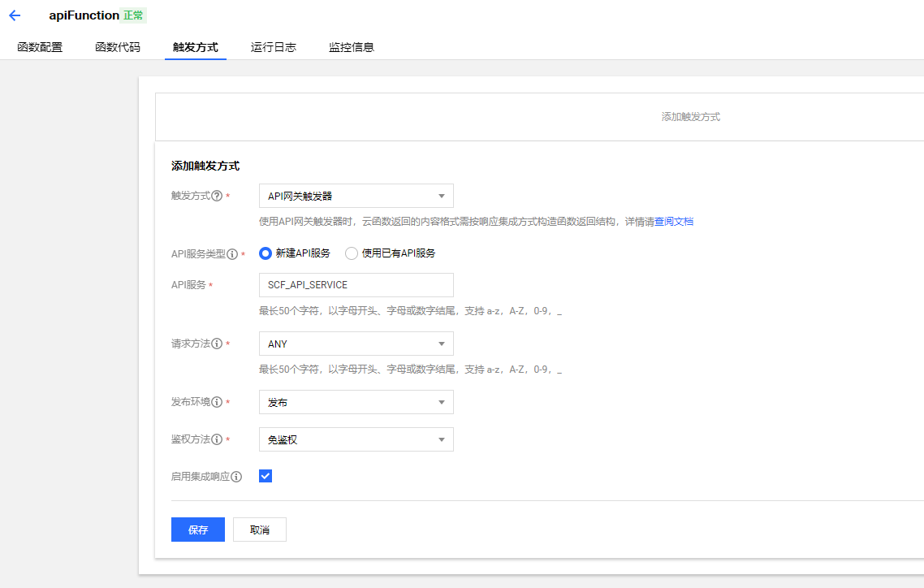924x588 pixels.
Task: Open the 发布环境 dropdown
Action: tap(356, 401)
